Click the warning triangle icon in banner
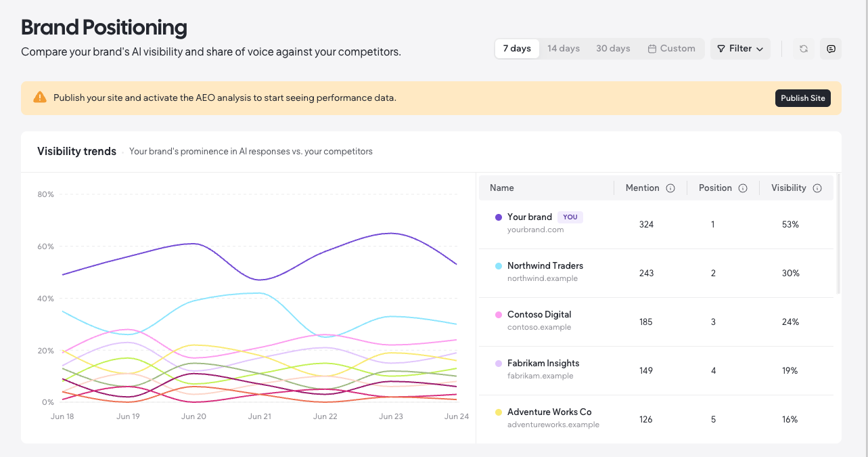 [40, 97]
